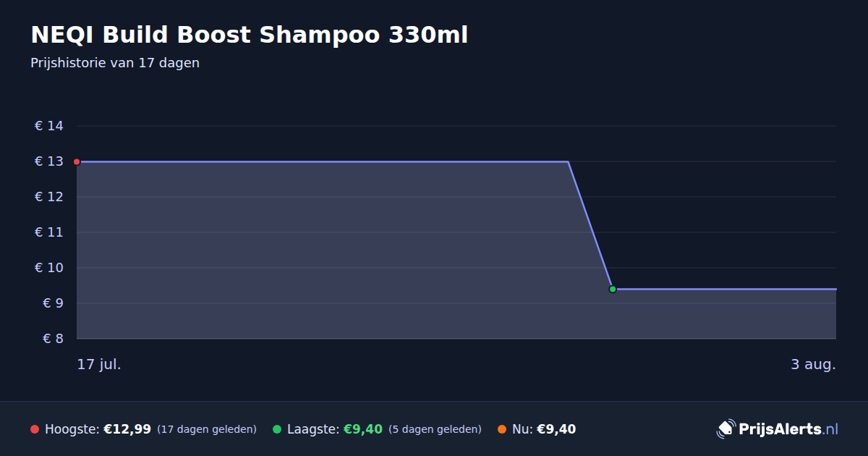Click the € 14 axis label
Image resolution: width=868 pixels, height=456 pixels.
(x=49, y=126)
